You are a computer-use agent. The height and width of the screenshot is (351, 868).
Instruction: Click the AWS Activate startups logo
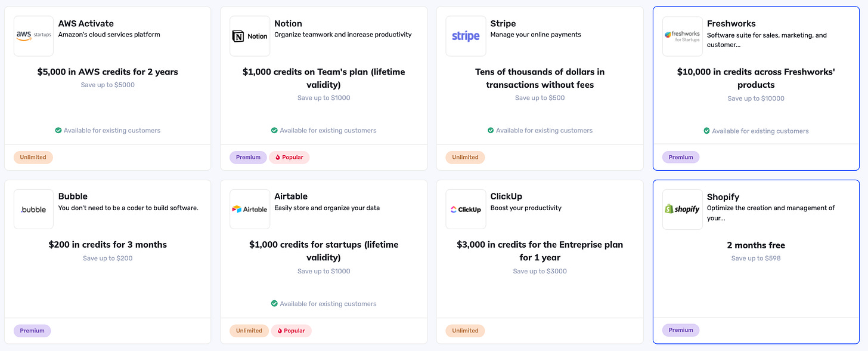click(33, 36)
